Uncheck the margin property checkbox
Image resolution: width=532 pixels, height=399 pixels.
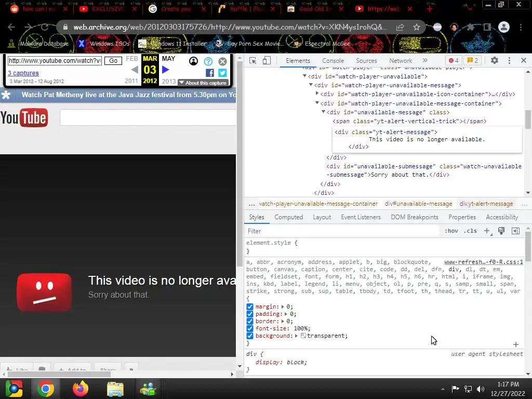250,307
